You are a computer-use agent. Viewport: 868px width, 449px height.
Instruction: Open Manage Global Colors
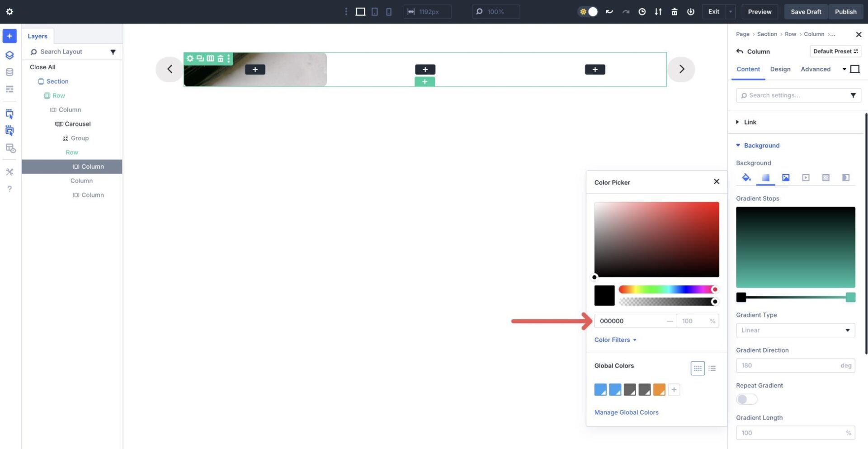click(x=626, y=412)
